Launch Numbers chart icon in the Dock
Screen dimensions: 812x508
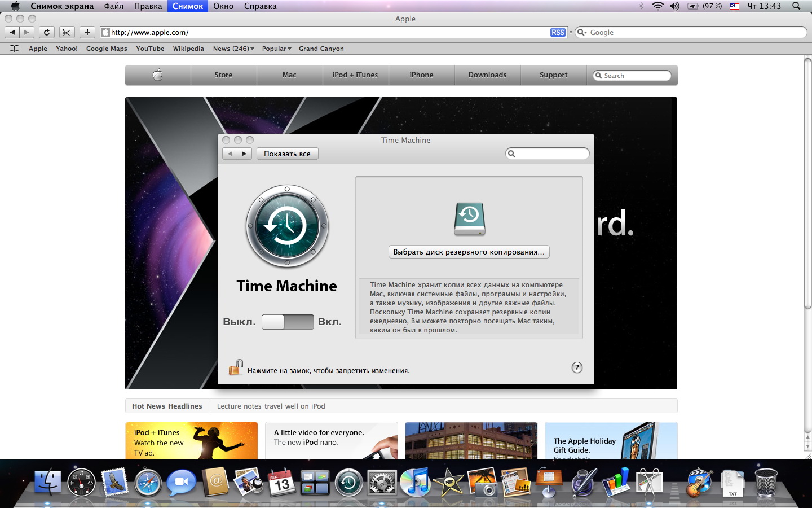(x=616, y=483)
